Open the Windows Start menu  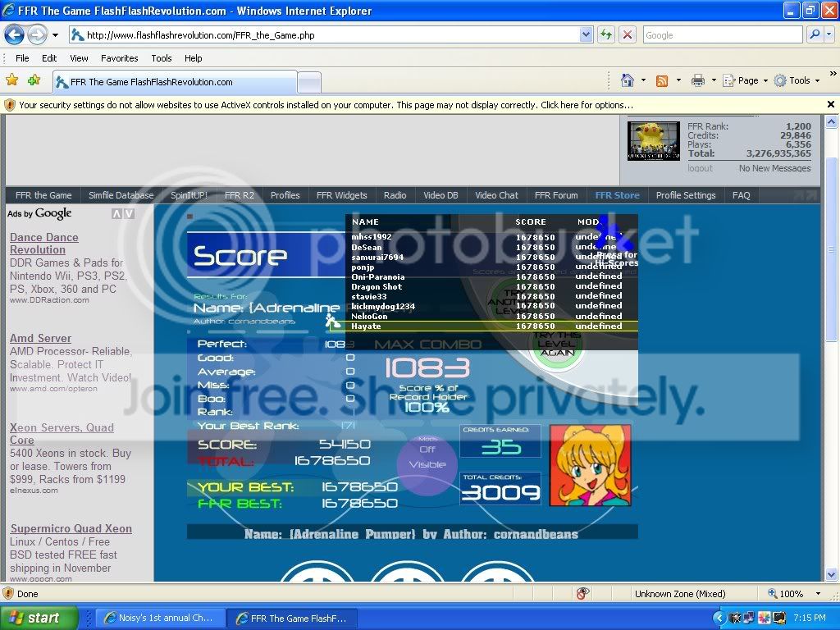point(39,619)
